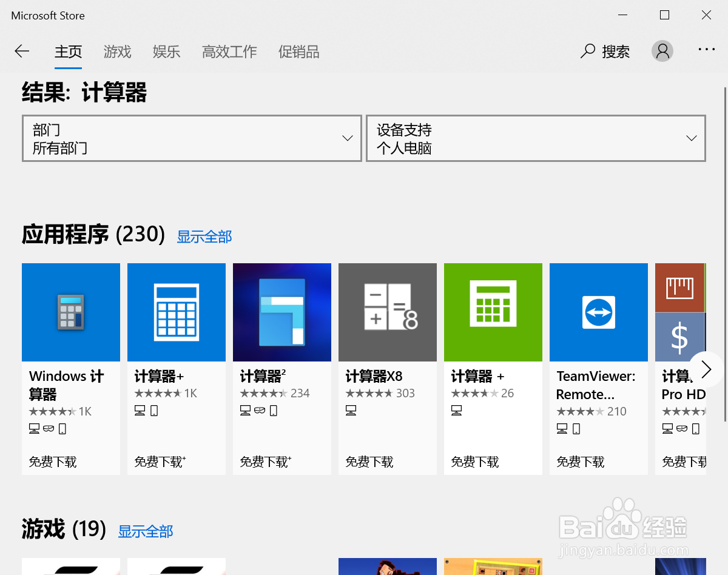Open first game thumbnail under 游戏
The image size is (728, 575).
tap(71, 567)
